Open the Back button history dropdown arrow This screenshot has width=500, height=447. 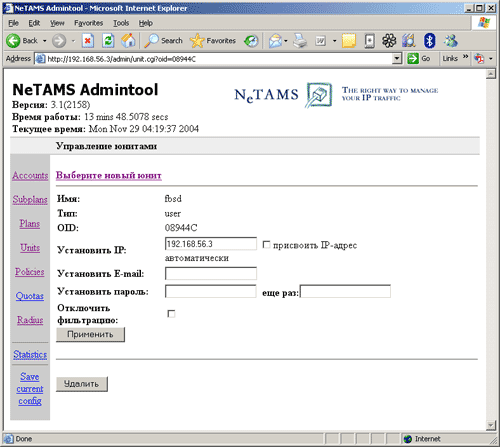44,41
